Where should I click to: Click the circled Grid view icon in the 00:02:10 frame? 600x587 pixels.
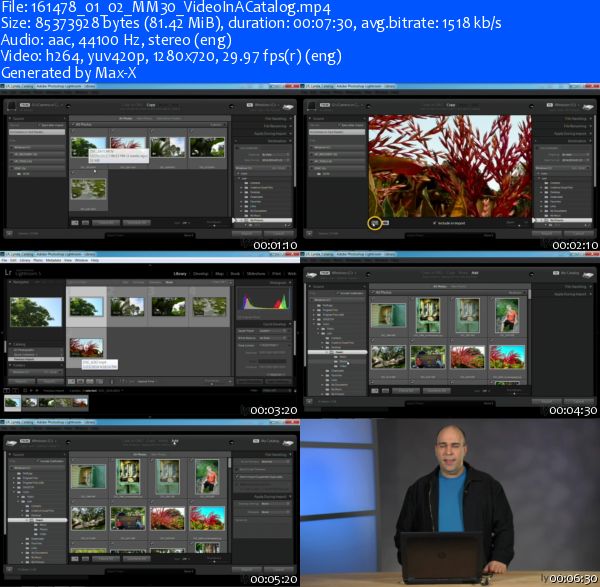[x=375, y=223]
